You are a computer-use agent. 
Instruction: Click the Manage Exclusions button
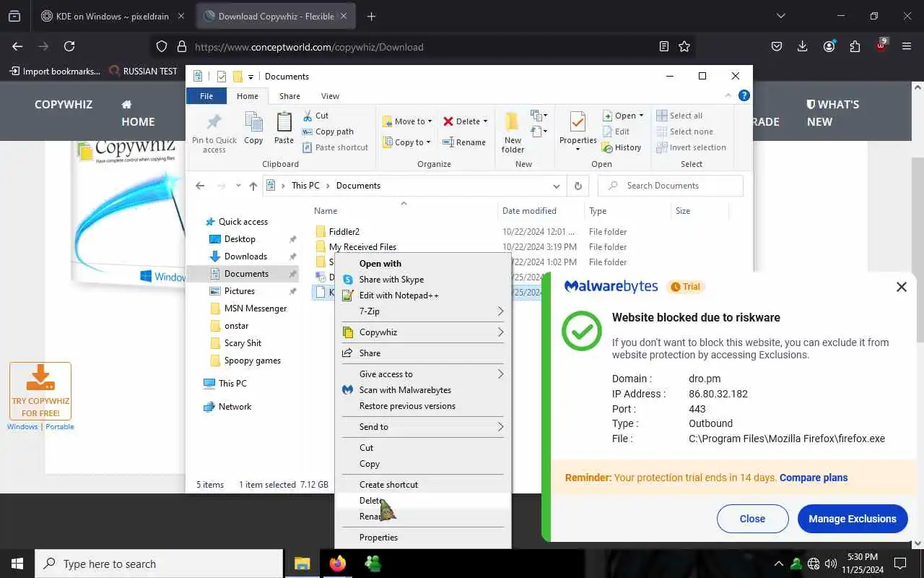853,519
